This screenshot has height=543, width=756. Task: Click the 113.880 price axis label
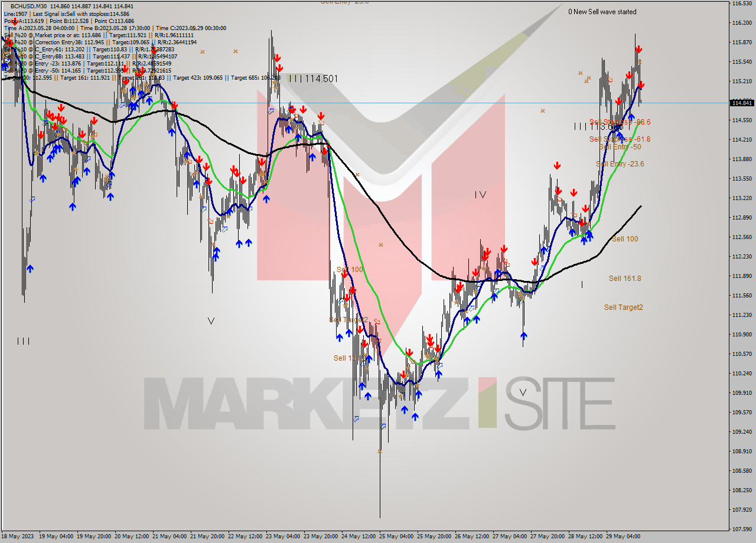742,159
